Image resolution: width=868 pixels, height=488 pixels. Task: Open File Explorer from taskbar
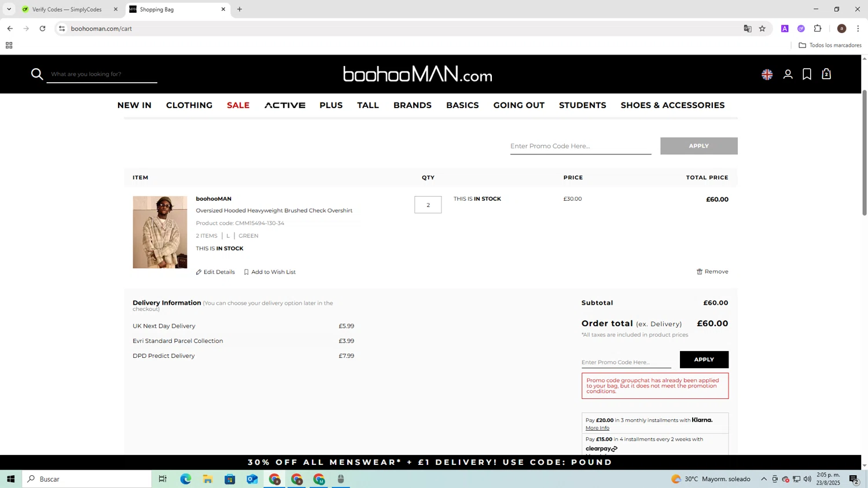click(x=207, y=479)
